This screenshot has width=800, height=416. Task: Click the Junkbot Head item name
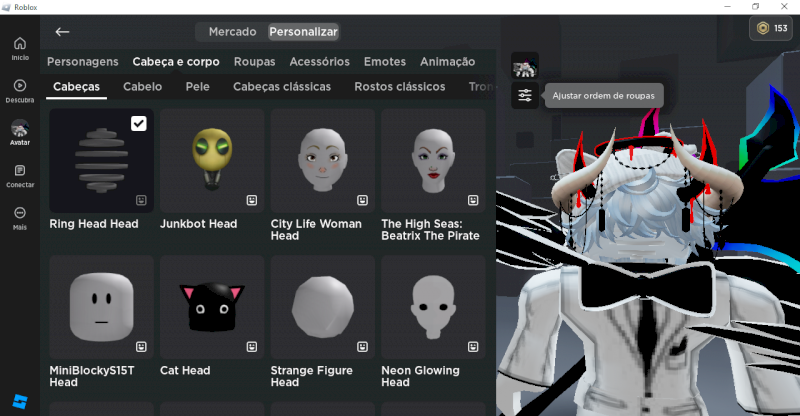coord(198,224)
